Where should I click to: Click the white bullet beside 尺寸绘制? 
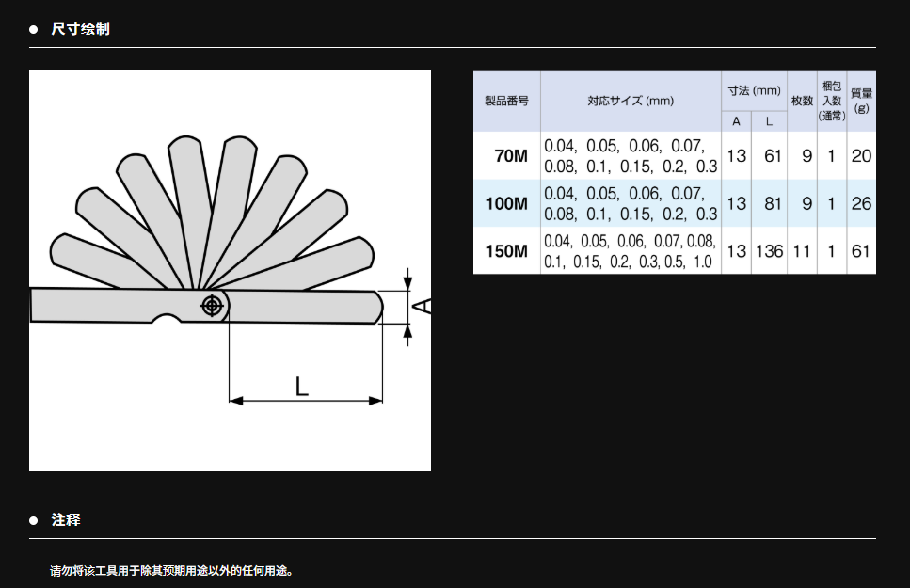[x=34, y=29]
